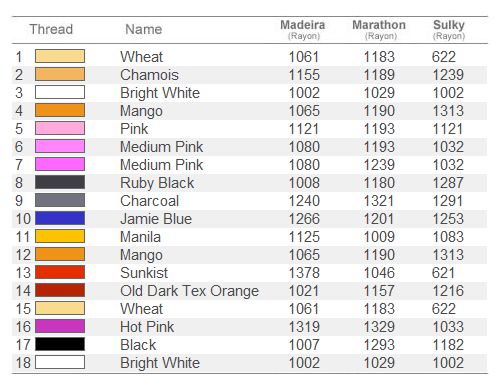Click Sulky number 1182 for Black
The image size is (500, 384).
[448, 345]
